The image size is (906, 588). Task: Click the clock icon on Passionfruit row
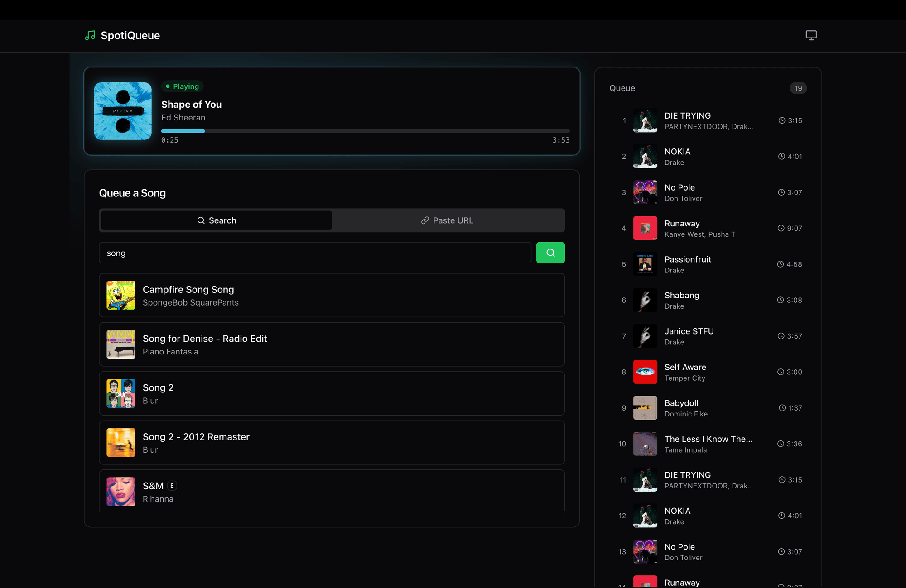(x=780, y=264)
